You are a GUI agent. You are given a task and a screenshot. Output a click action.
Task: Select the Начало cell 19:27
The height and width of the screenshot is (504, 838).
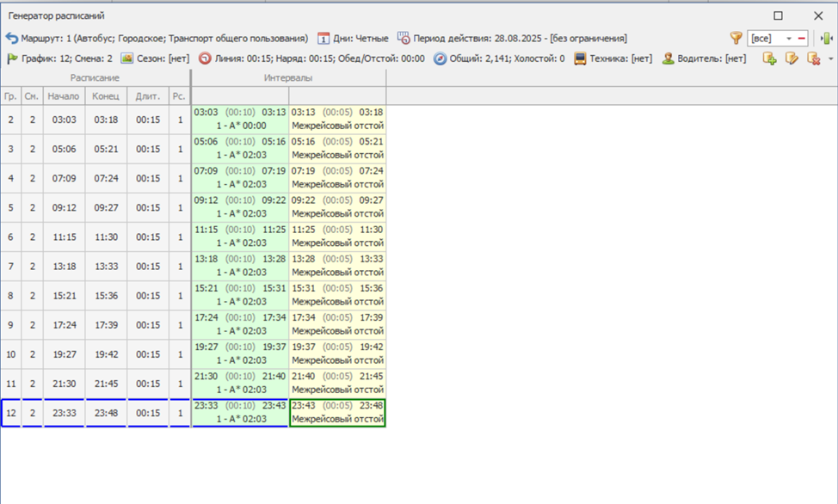pyautogui.click(x=65, y=355)
